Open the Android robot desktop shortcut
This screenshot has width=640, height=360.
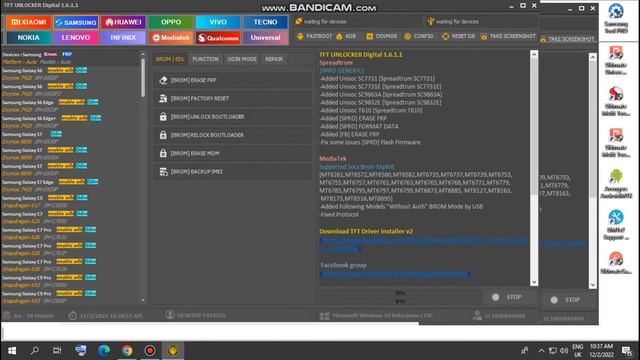click(x=616, y=184)
